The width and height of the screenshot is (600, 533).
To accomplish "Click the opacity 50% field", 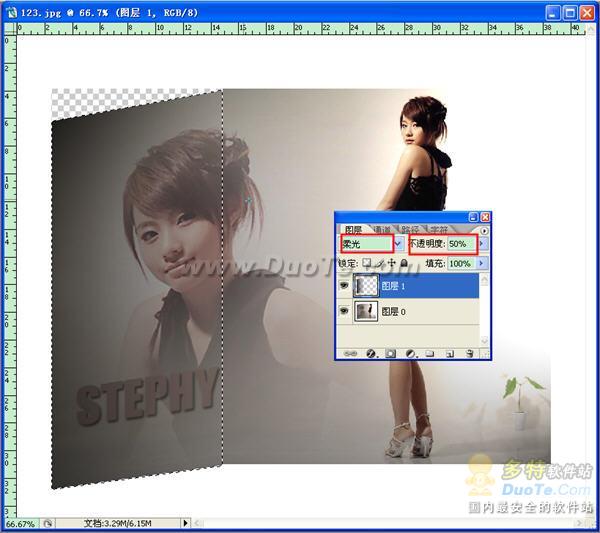I will (x=462, y=244).
